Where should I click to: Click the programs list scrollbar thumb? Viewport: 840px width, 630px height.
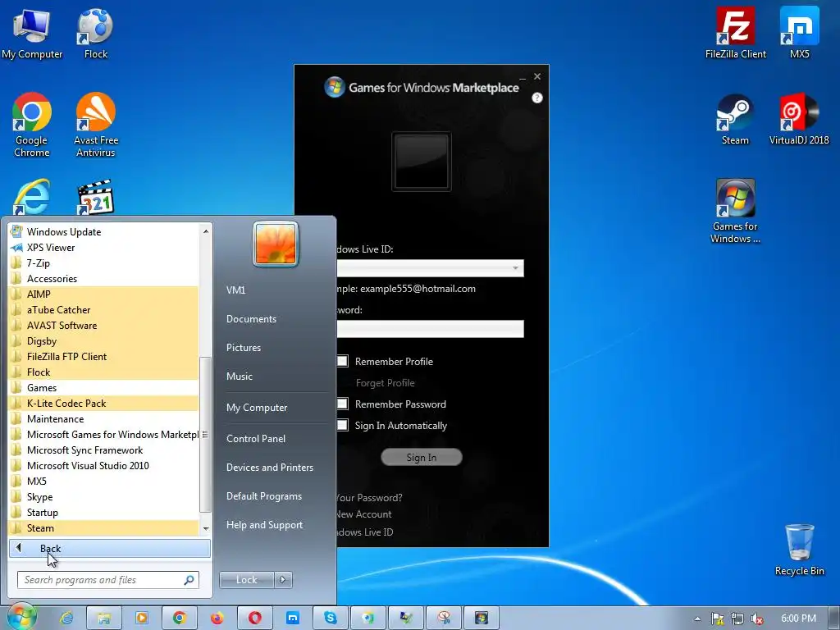pos(205,435)
